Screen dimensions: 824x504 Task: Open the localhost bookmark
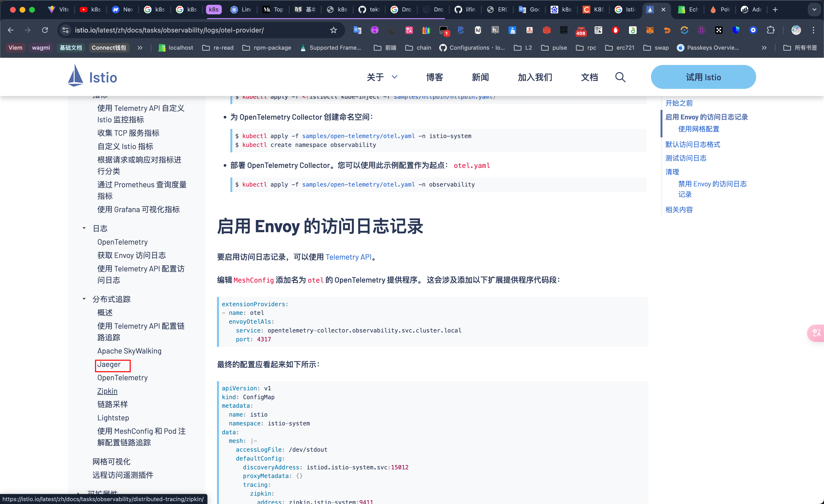pyautogui.click(x=176, y=48)
